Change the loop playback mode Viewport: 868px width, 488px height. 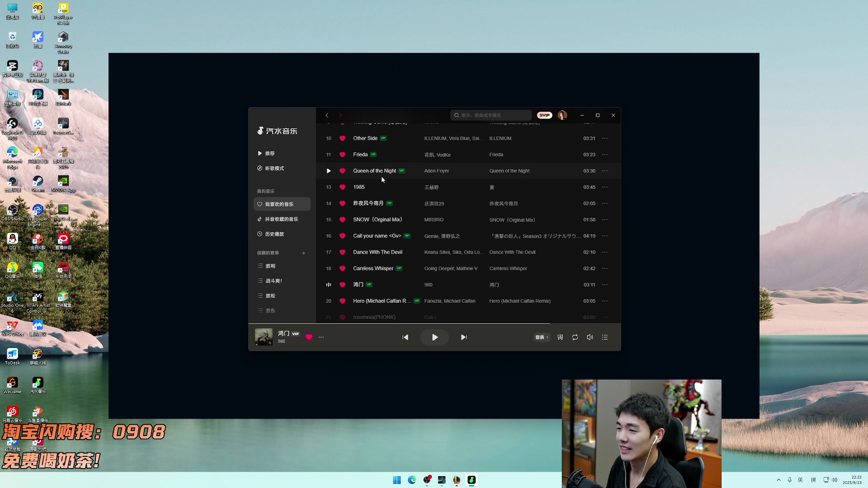point(575,337)
